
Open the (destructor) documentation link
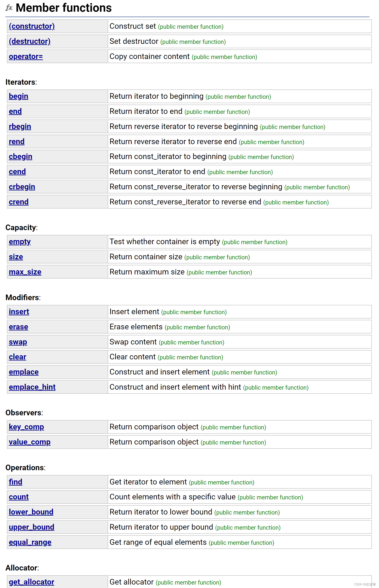point(30,41)
